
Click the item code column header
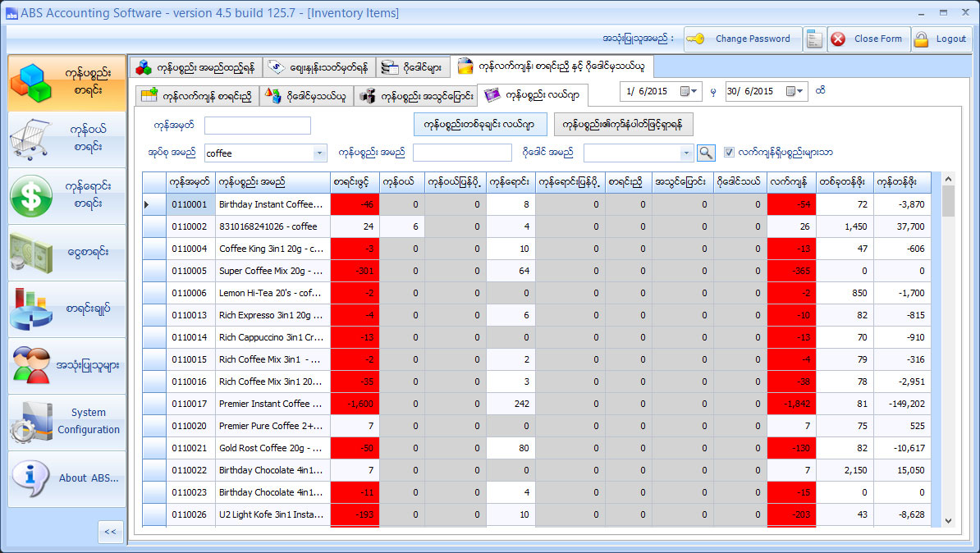pos(191,182)
